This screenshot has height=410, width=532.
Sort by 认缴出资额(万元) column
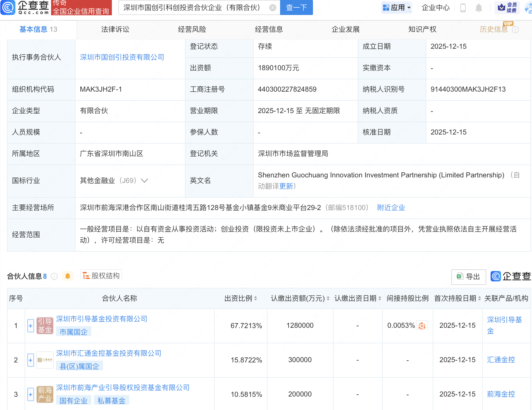328,298
